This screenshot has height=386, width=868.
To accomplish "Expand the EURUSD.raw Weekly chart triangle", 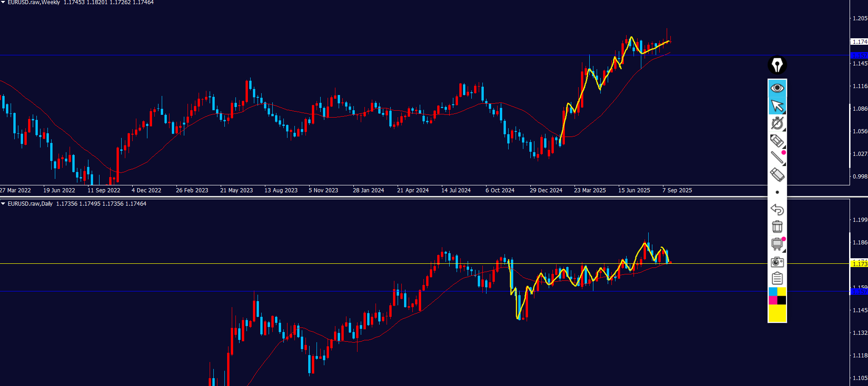I will tap(3, 2).
